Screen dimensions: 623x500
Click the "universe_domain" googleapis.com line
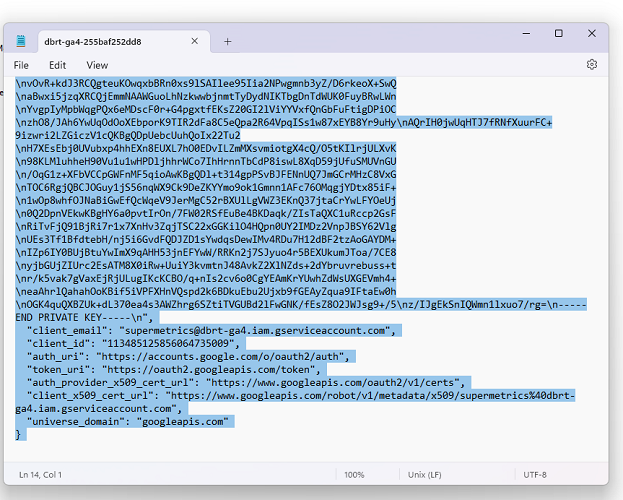(x=128, y=422)
